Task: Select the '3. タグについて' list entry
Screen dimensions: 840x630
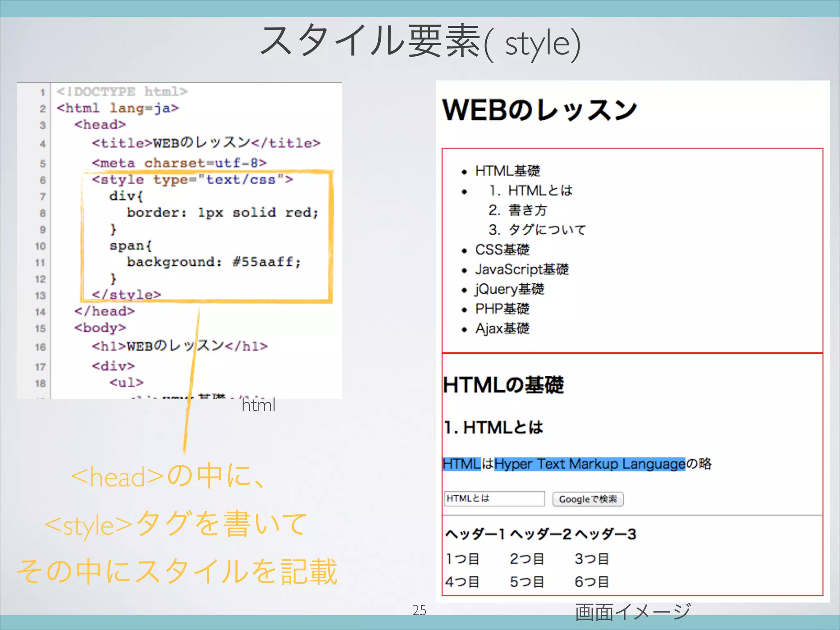Action: pos(537,230)
